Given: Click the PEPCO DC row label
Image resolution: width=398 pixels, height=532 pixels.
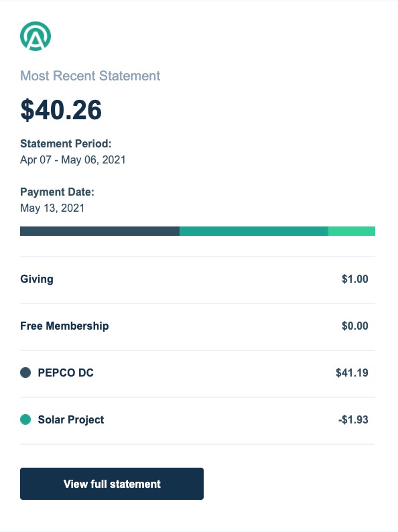Looking at the screenshot, I should [66, 373].
